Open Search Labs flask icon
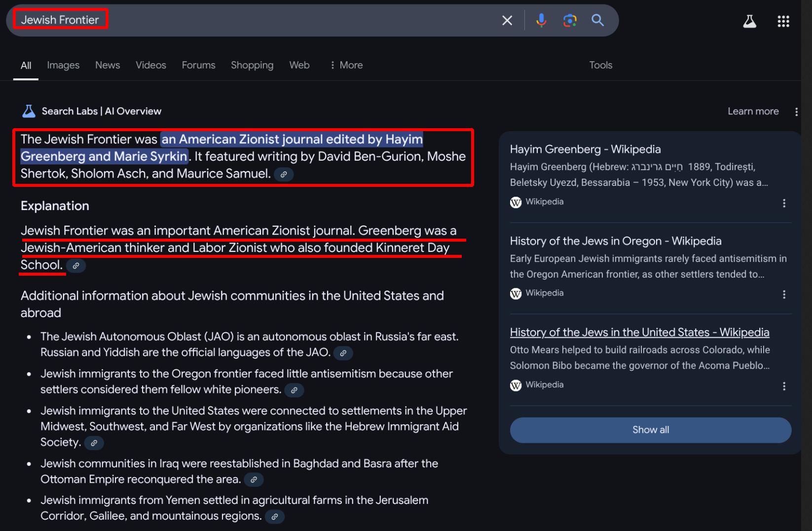This screenshot has height=531, width=812. (x=749, y=21)
